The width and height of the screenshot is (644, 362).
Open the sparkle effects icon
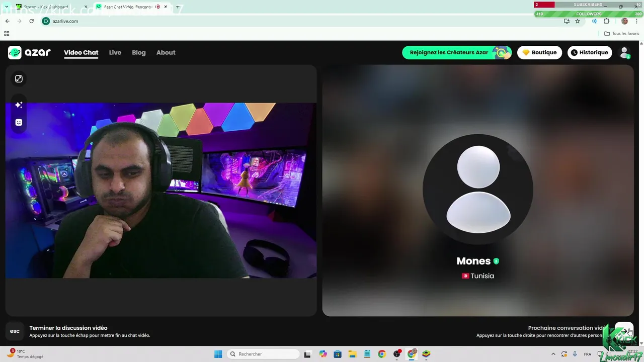(19, 105)
